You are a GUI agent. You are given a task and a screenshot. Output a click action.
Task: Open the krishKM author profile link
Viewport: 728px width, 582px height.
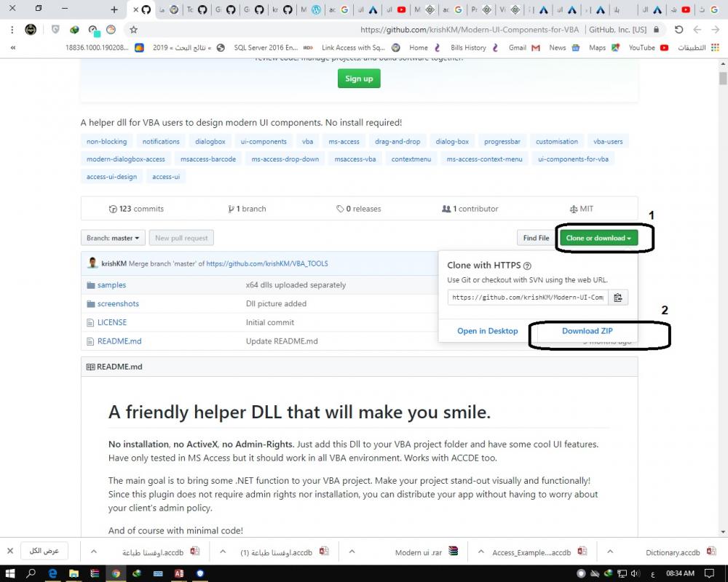[x=114, y=263]
